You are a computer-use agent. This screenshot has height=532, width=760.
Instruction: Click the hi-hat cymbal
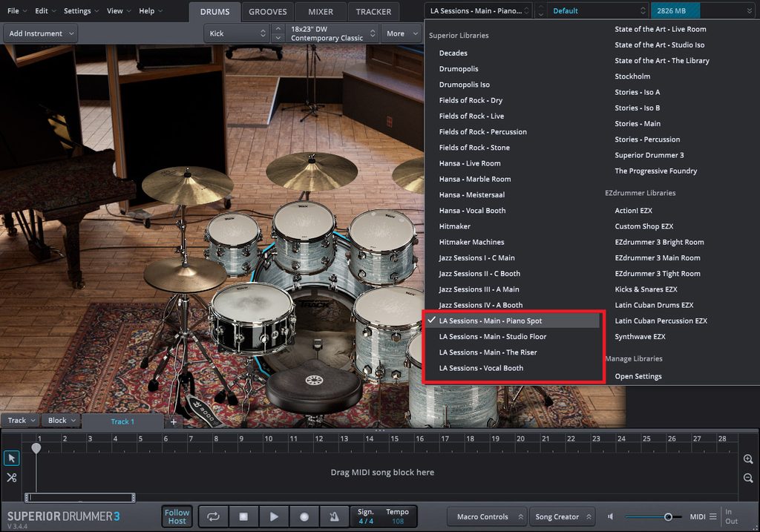pyautogui.click(x=186, y=275)
